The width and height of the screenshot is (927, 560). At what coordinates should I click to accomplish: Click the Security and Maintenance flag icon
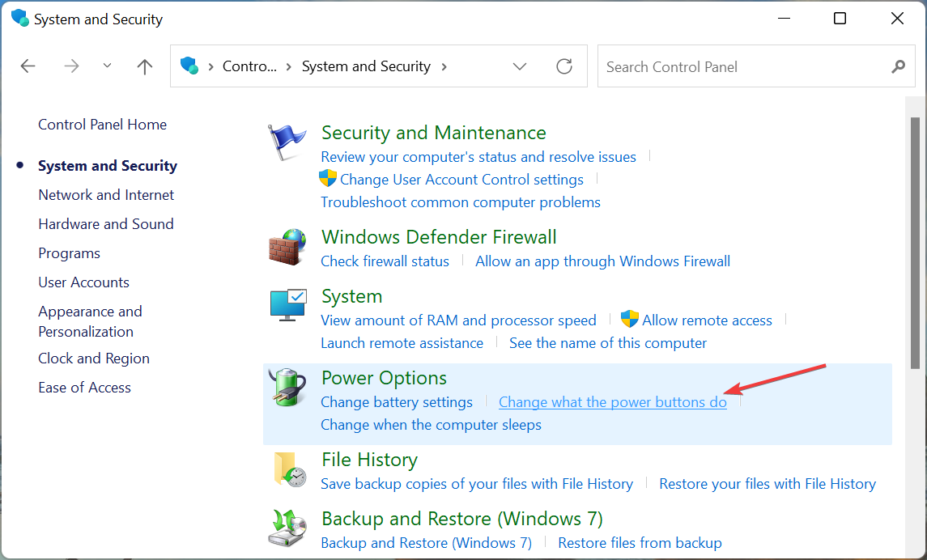coord(287,142)
